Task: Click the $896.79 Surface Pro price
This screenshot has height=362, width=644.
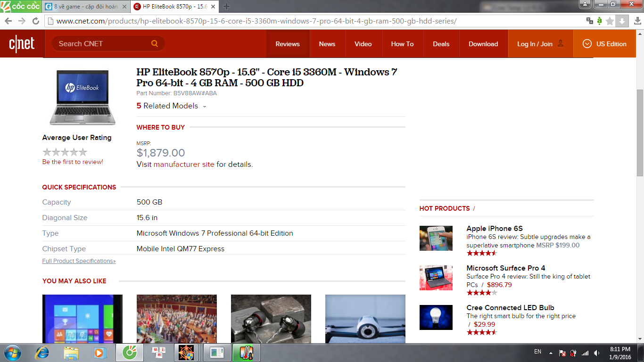Action: [499, 285]
